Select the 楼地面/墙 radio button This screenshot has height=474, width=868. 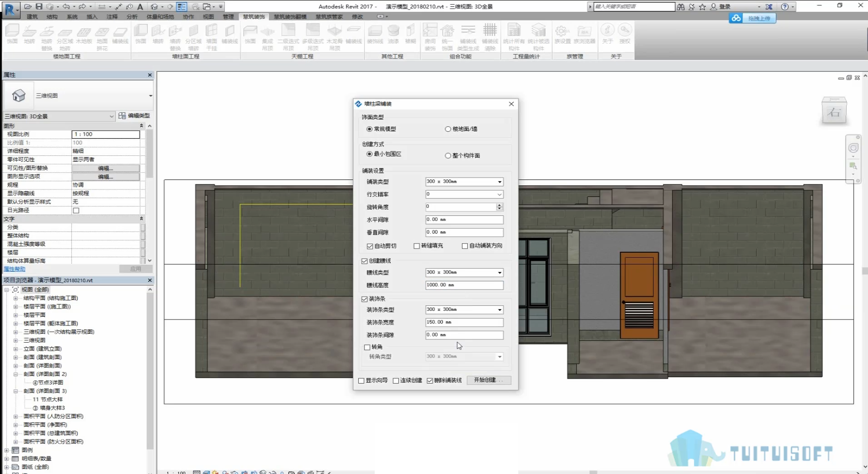pyautogui.click(x=448, y=129)
